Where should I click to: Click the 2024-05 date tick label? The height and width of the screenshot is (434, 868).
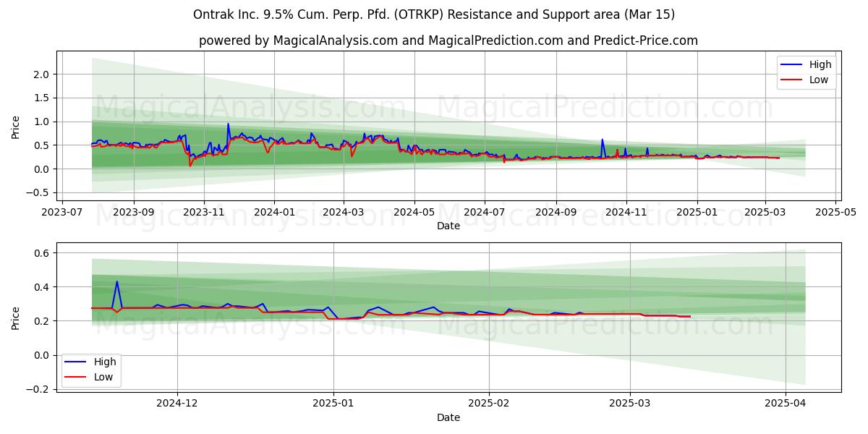[x=414, y=213]
